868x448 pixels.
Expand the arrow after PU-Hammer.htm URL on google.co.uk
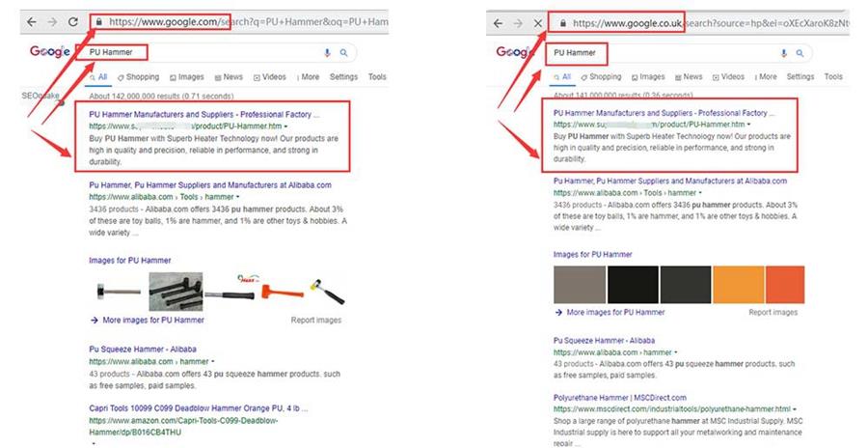749,125
